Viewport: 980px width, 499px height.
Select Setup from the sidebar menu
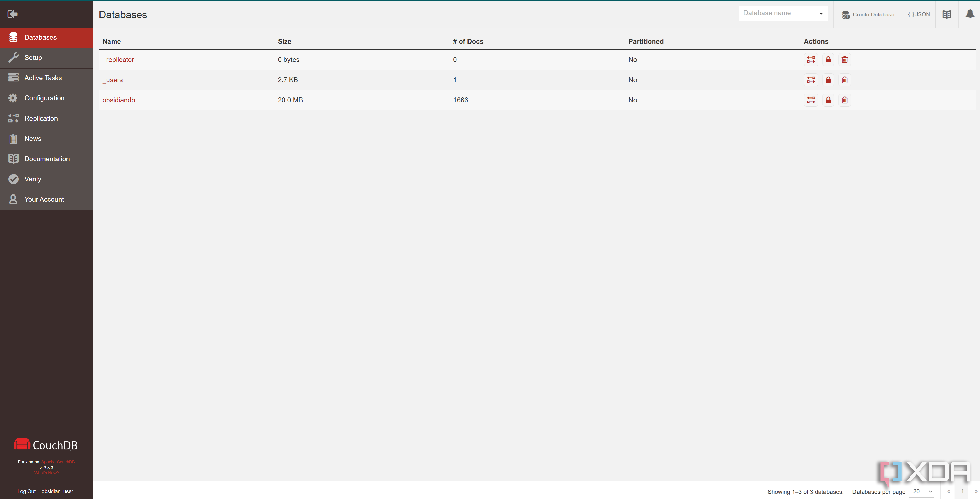pyautogui.click(x=33, y=58)
